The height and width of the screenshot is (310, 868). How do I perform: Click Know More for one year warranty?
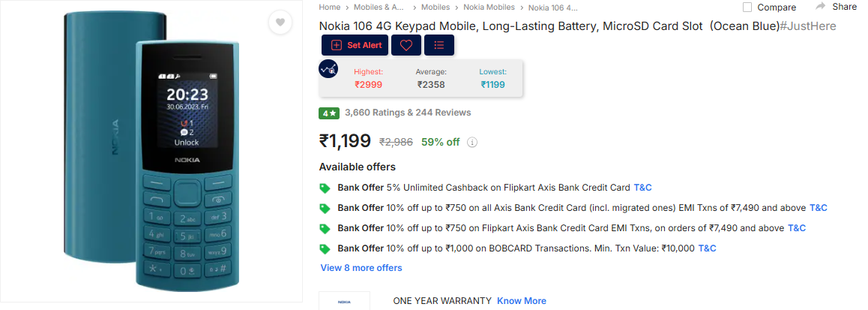pos(522,300)
